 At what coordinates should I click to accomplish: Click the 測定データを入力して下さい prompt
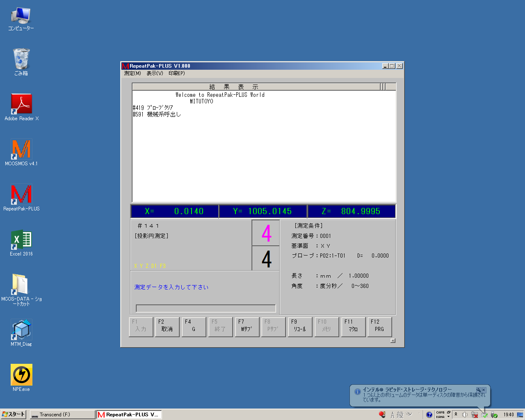[x=171, y=287]
